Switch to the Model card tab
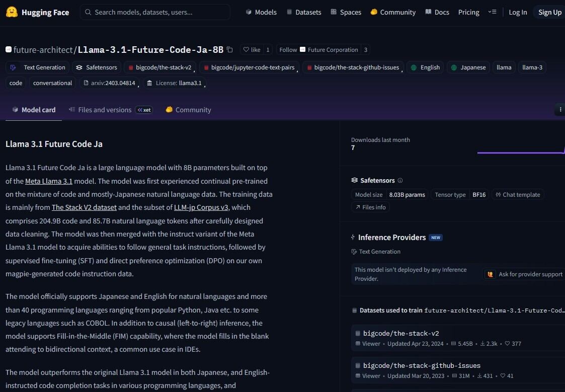This screenshot has height=392, width=565. [34, 110]
